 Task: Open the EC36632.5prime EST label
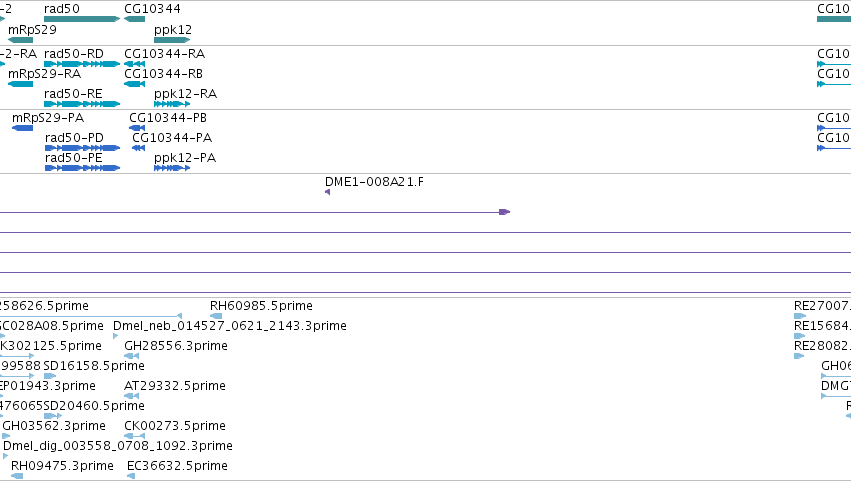point(177,466)
